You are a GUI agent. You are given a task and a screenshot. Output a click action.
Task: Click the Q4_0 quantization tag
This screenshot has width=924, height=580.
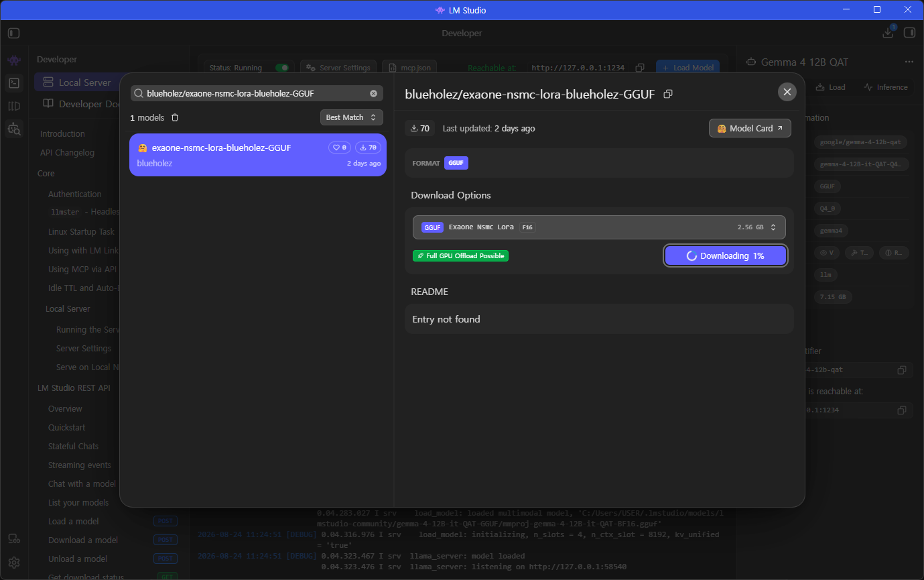[x=828, y=209]
